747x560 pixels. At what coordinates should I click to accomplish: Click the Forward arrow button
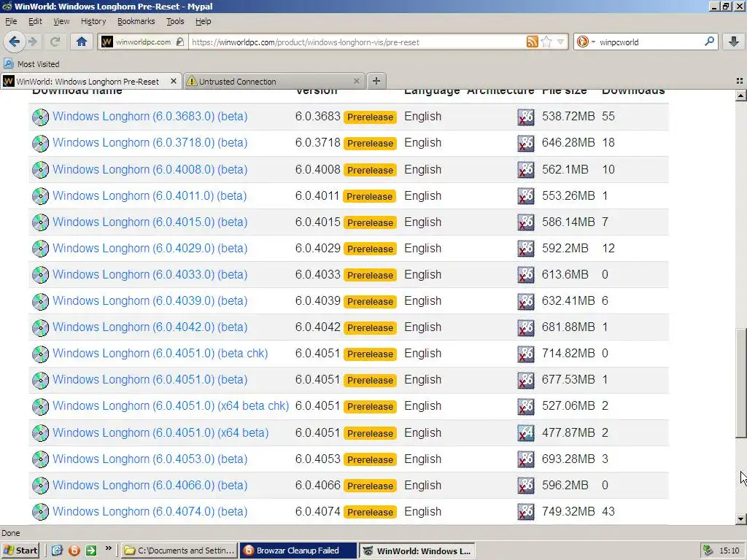(33, 42)
